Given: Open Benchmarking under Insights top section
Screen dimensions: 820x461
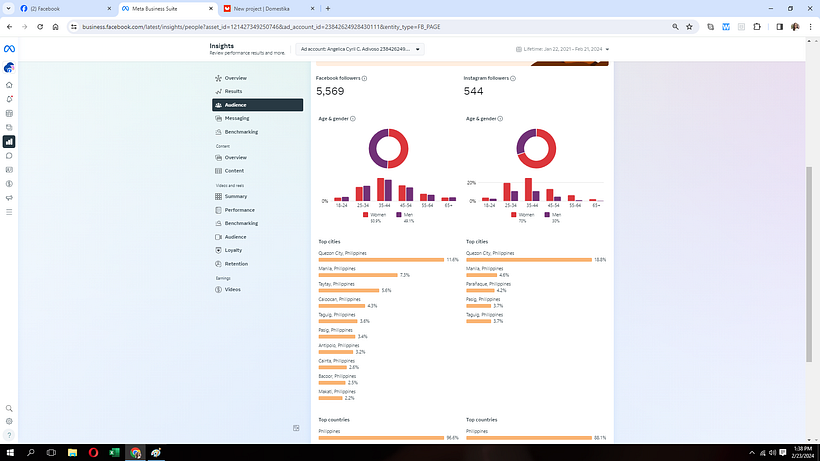Looking at the screenshot, I should (257, 132).
